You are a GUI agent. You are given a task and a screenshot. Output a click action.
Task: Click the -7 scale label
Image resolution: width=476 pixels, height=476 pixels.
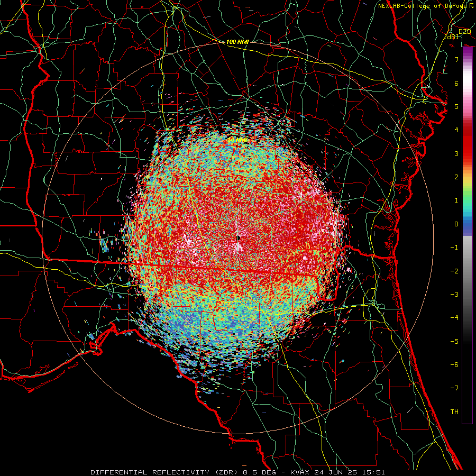(x=454, y=388)
